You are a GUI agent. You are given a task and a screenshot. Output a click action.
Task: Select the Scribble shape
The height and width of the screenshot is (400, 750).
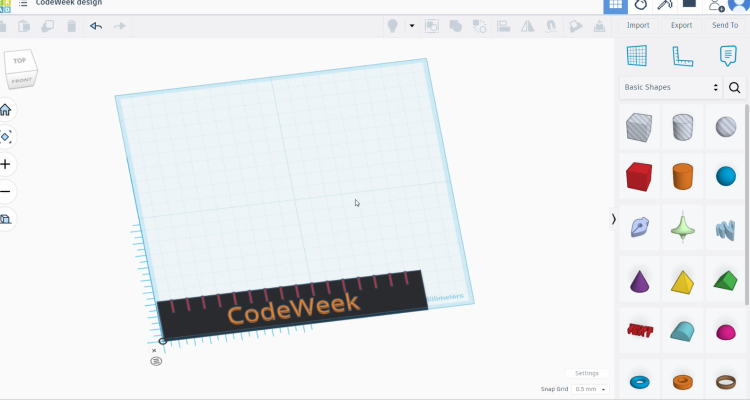(x=639, y=228)
